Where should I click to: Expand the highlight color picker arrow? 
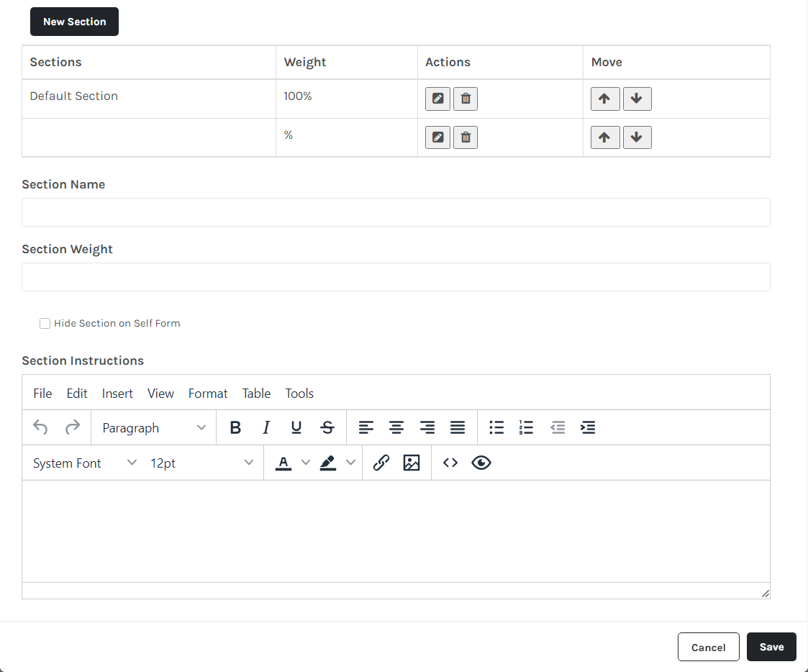coord(350,463)
